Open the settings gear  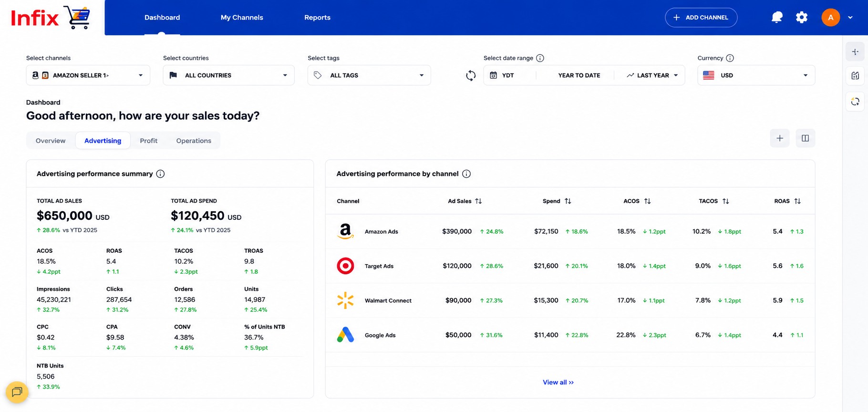pos(802,18)
